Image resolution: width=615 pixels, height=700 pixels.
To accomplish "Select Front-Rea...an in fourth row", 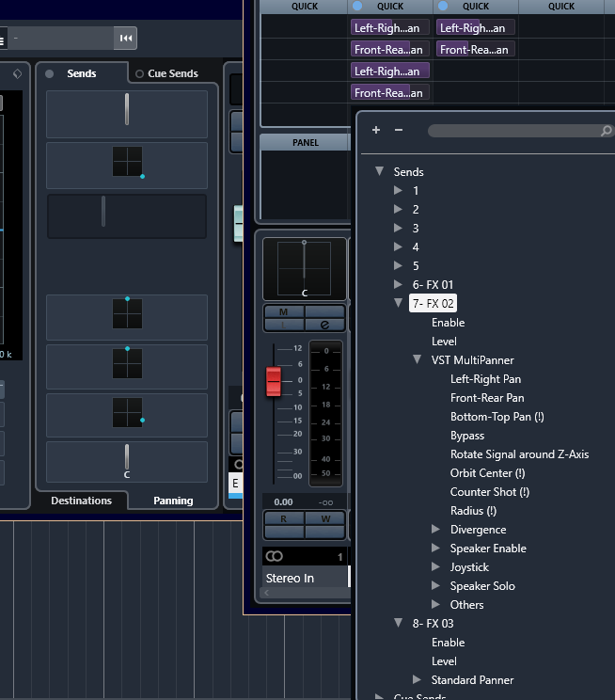I will [390, 92].
